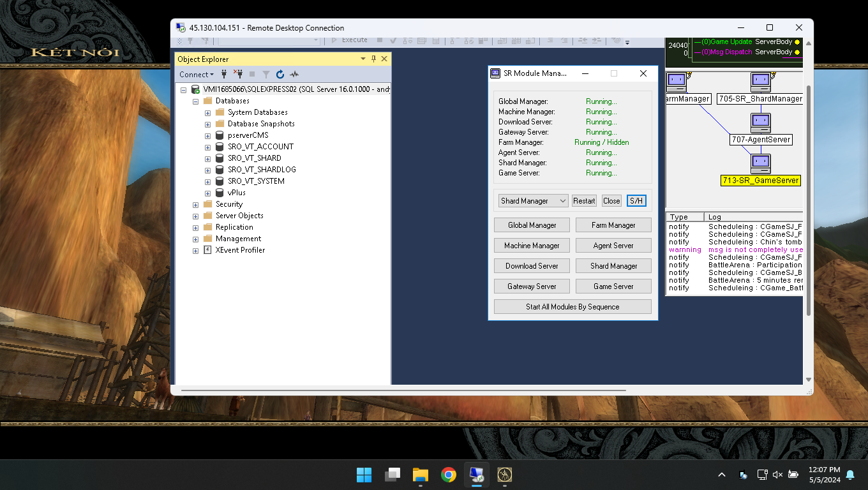Collapse the SQL server root node
868x490 pixels.
point(184,89)
